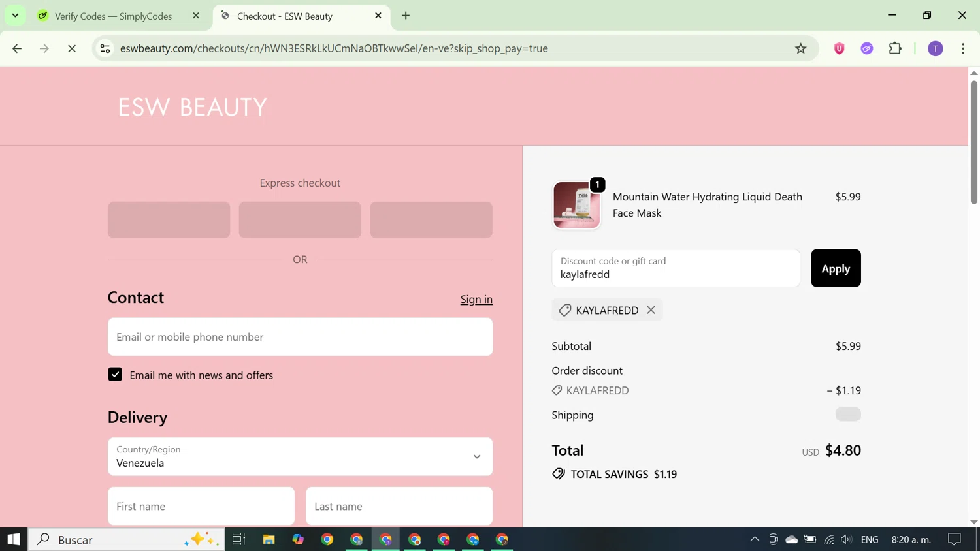Close the Checkout - ESW Beauty tab
Screen dimensions: 980x551
coord(378,16)
